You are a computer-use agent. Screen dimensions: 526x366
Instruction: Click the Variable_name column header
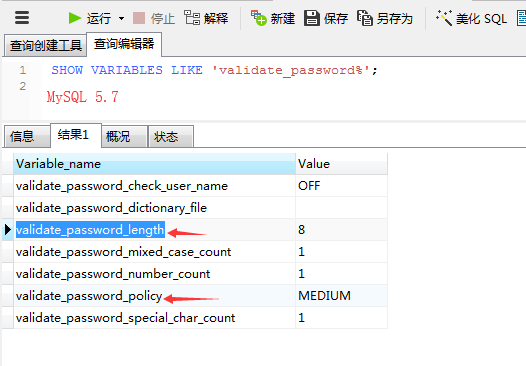154,164
